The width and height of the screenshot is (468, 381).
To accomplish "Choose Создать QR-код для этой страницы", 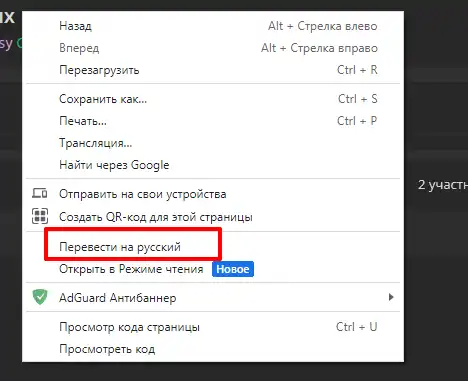I will pos(213,217).
